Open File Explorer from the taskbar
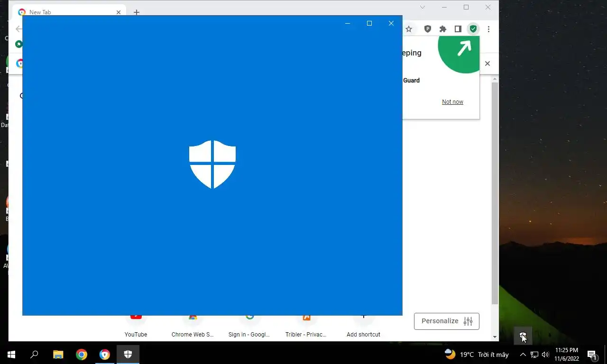 58,354
